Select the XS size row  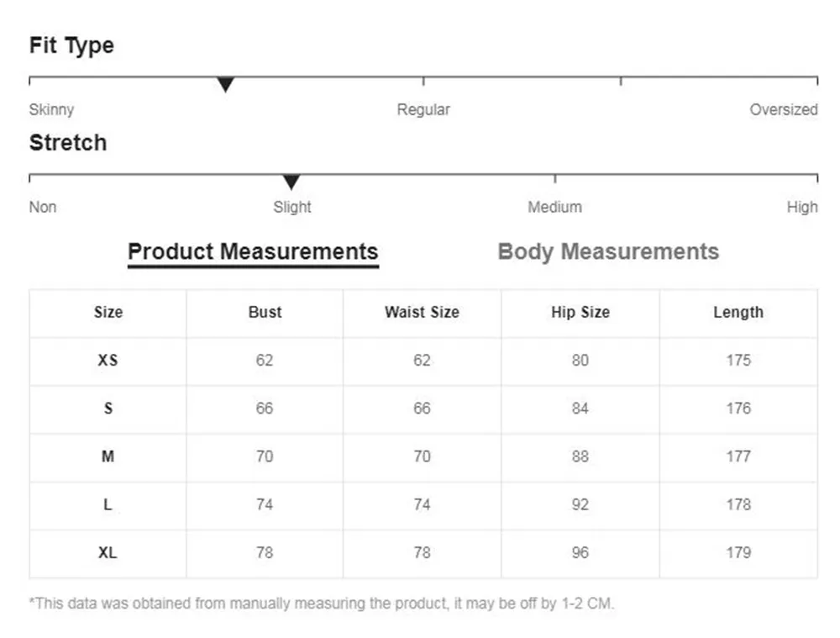(x=108, y=361)
